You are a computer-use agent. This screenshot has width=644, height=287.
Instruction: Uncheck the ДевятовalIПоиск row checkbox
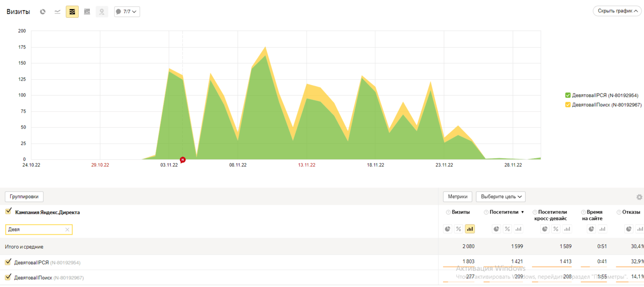[x=8, y=277]
